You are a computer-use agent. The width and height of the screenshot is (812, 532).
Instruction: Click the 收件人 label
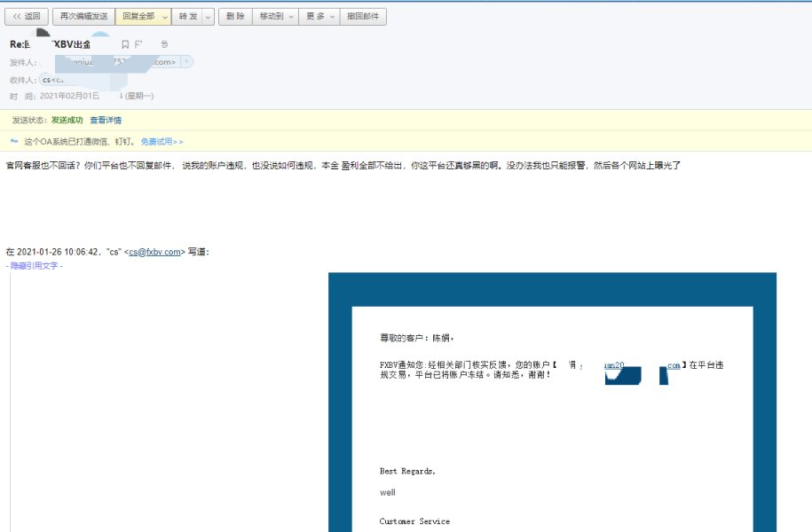click(x=23, y=80)
